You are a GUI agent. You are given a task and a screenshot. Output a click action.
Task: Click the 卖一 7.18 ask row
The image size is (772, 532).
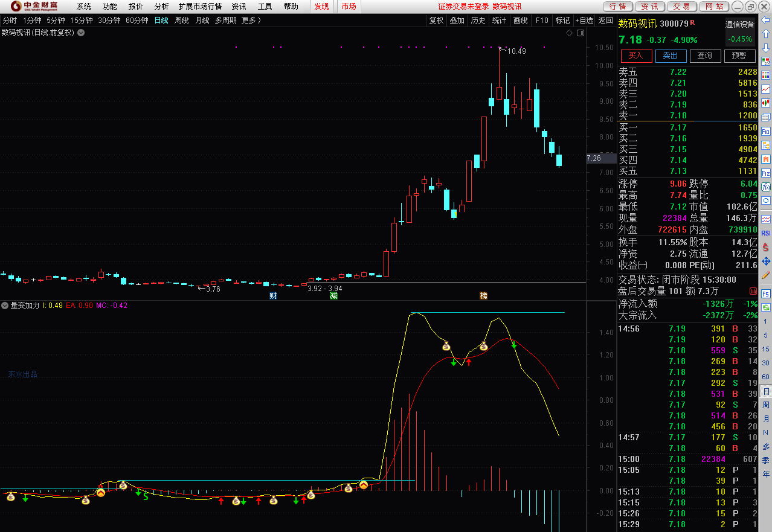687,115
